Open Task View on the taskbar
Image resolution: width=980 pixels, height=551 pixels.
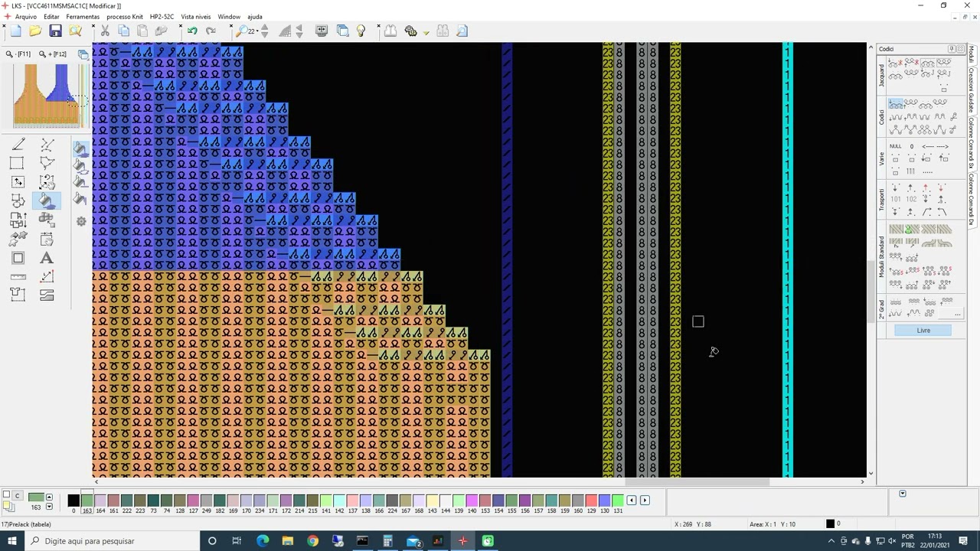tap(237, 541)
